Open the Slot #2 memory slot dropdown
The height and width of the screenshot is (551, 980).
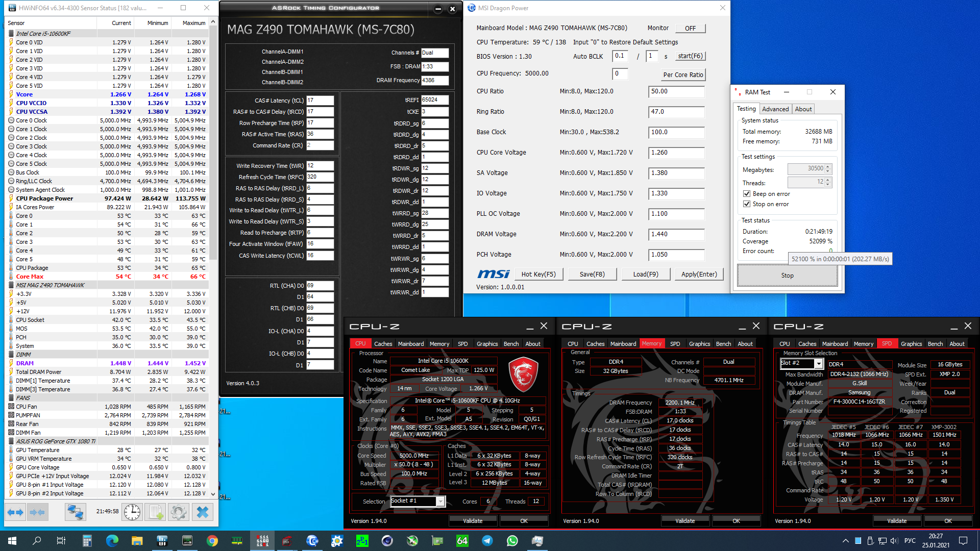pyautogui.click(x=819, y=364)
